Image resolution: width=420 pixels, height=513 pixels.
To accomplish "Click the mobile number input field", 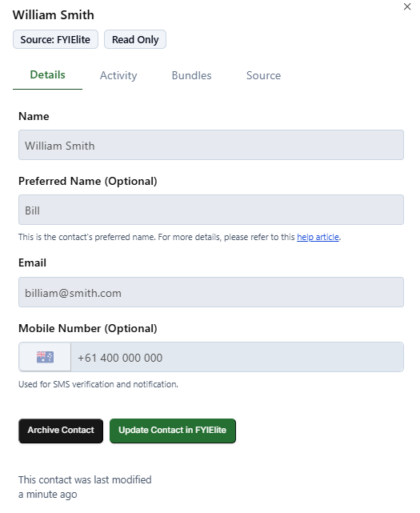I will tap(237, 357).
